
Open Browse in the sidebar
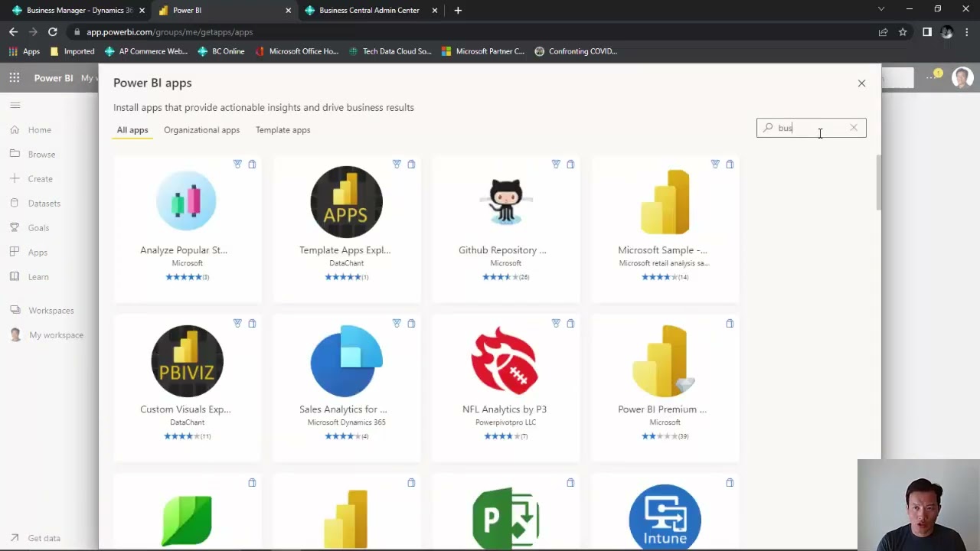tap(33, 155)
